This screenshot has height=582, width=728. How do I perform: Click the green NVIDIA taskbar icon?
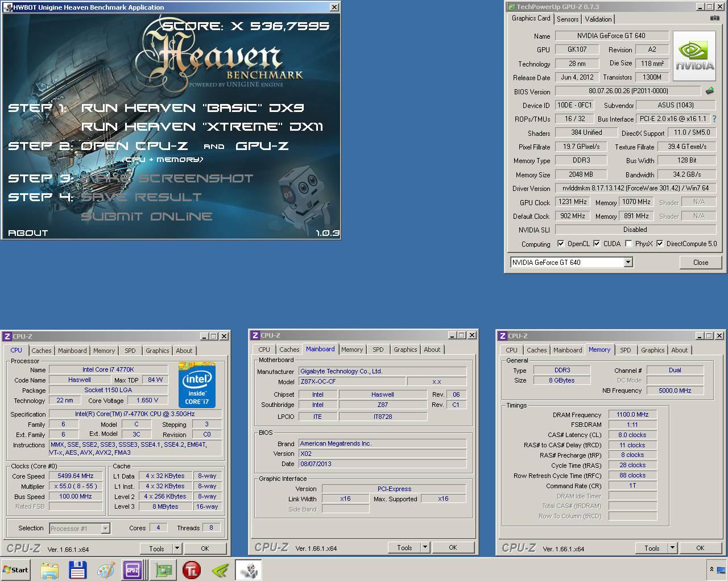220,569
